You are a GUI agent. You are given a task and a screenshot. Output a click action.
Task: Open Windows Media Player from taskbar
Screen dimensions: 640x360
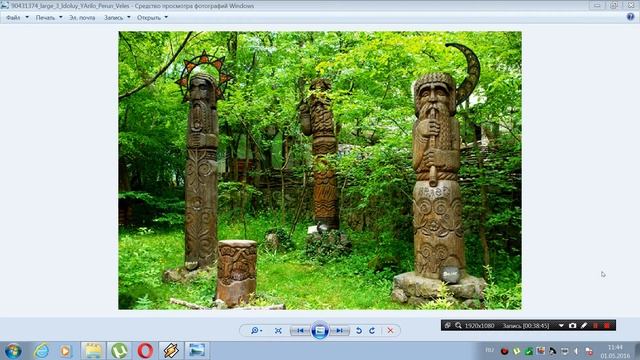coord(65,351)
